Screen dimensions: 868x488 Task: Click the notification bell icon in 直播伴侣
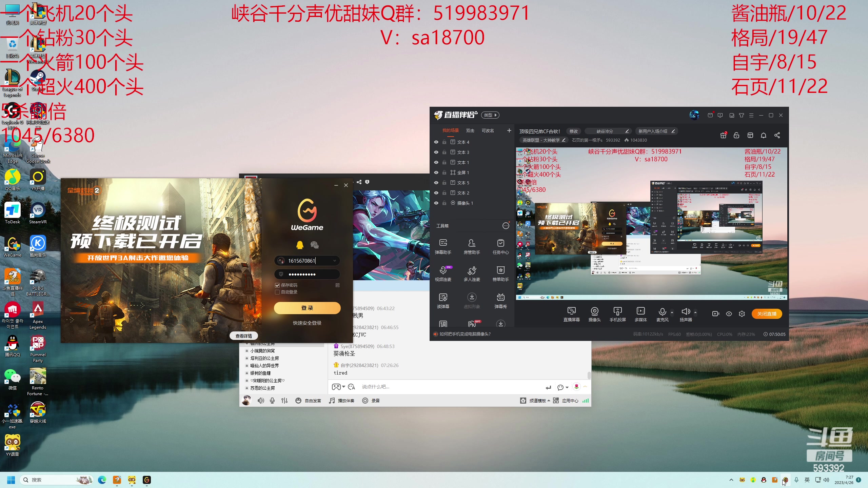(x=764, y=135)
